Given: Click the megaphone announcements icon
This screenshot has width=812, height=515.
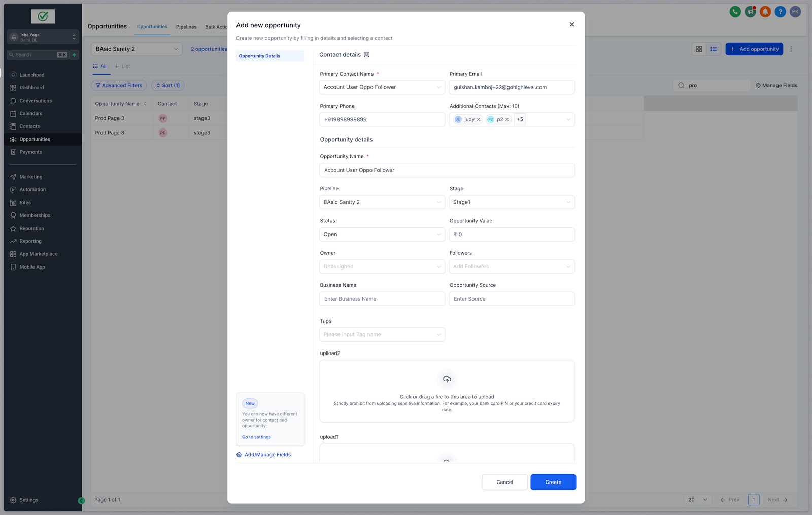Looking at the screenshot, I should click(x=750, y=12).
